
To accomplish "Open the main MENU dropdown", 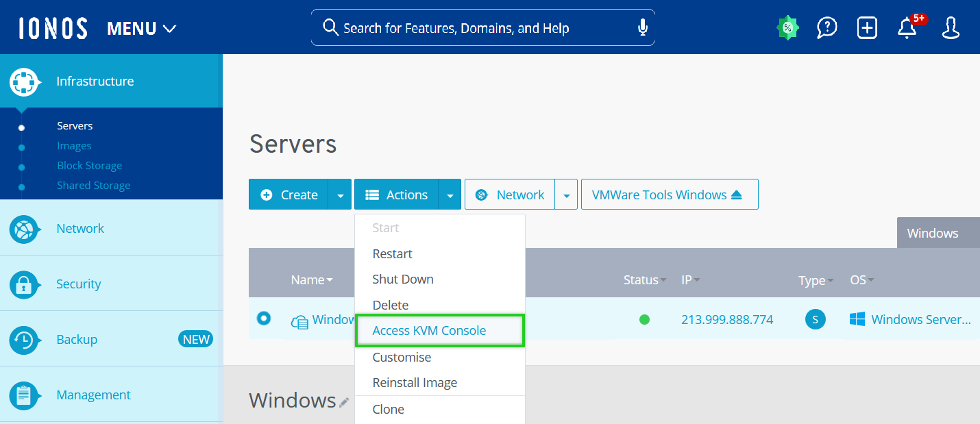I will click(142, 29).
